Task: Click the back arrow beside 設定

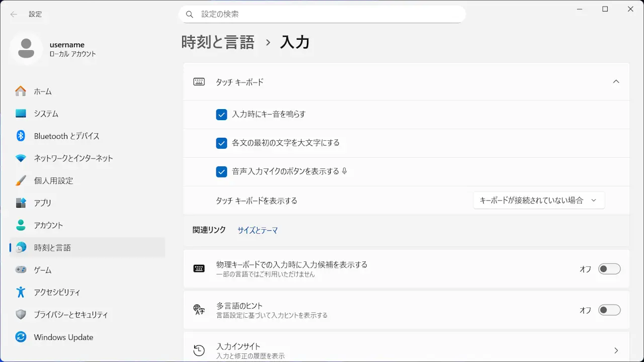Action: point(14,14)
